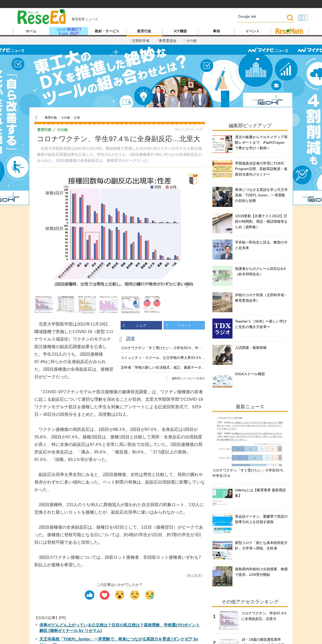322x644 pixels.
Task: Select the その他 submenu link
Action: (190, 41)
